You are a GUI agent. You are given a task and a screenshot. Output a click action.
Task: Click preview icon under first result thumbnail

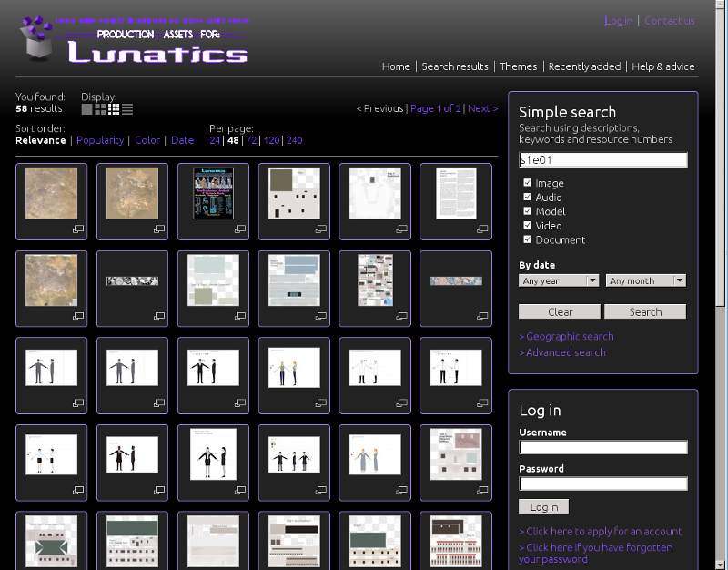[78, 229]
